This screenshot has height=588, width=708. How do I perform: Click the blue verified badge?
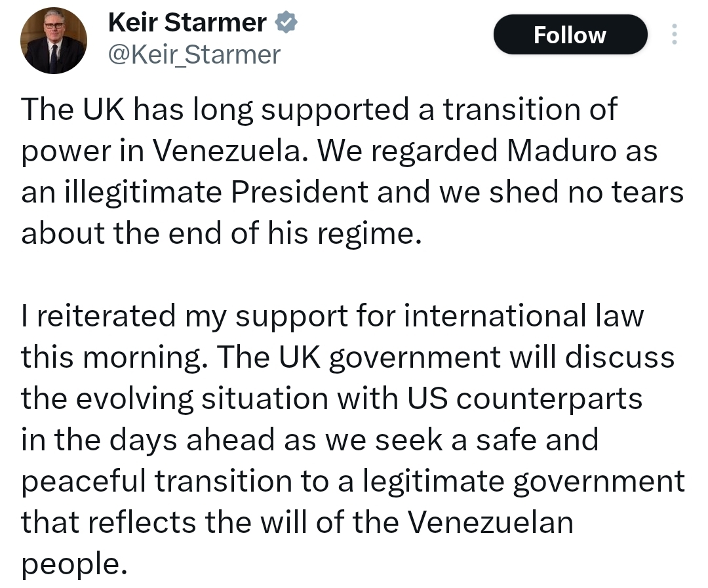pyautogui.click(x=286, y=23)
